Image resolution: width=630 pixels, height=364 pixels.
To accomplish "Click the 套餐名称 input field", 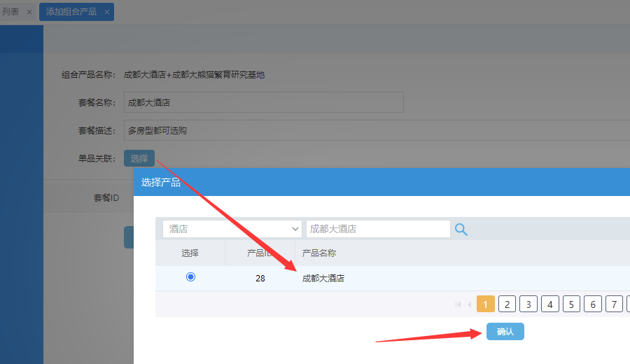I will [x=263, y=102].
